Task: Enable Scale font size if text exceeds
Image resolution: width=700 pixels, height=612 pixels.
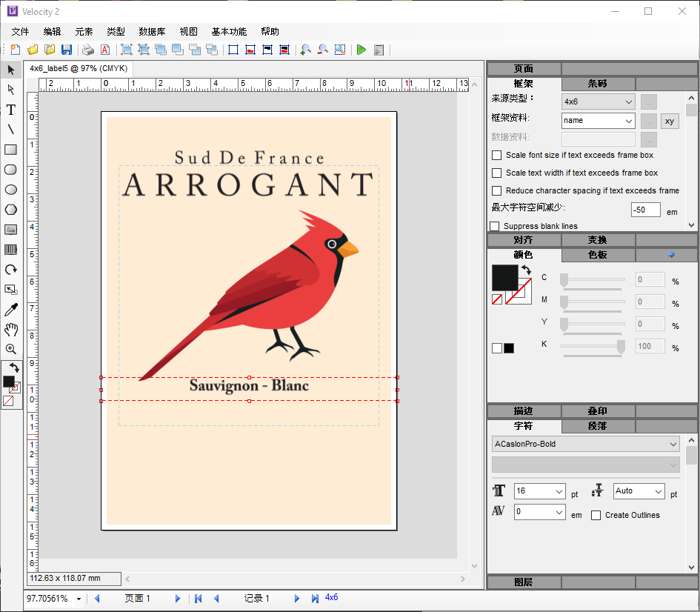Action: [x=497, y=156]
